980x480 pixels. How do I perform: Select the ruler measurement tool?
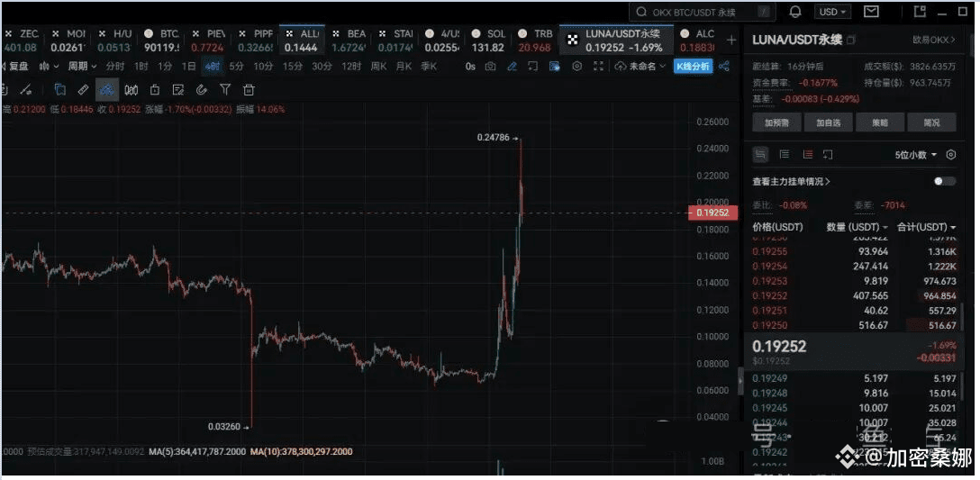click(x=83, y=90)
